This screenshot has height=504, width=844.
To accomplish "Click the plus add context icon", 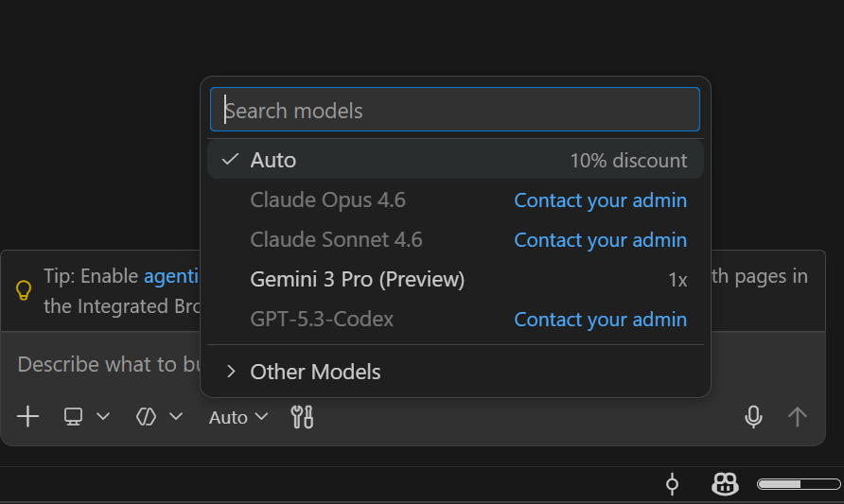I will coord(28,417).
